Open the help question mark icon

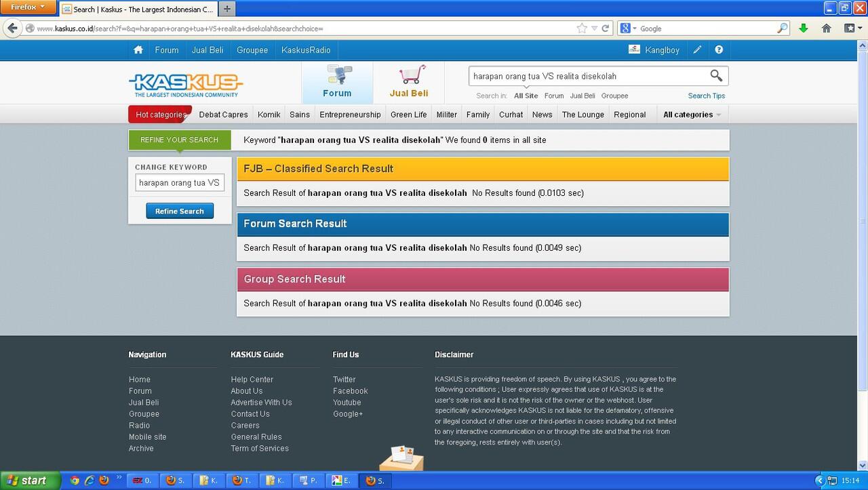coord(719,49)
